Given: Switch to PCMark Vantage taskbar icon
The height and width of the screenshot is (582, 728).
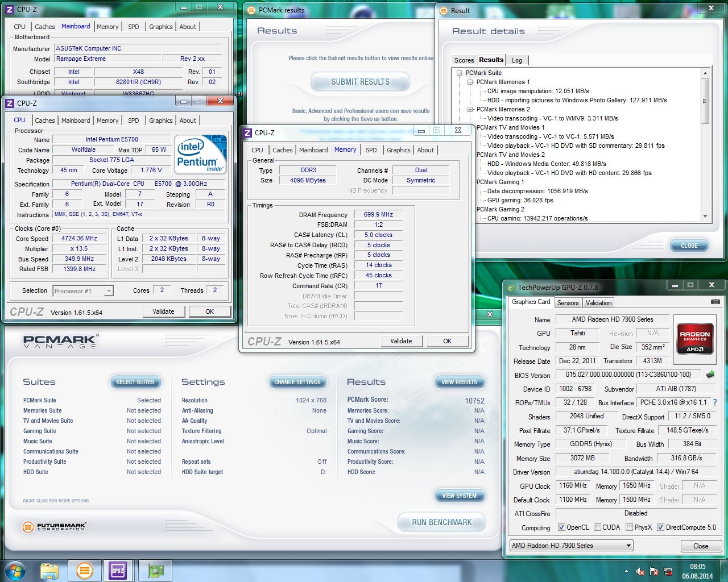Looking at the screenshot, I should tap(85, 571).
